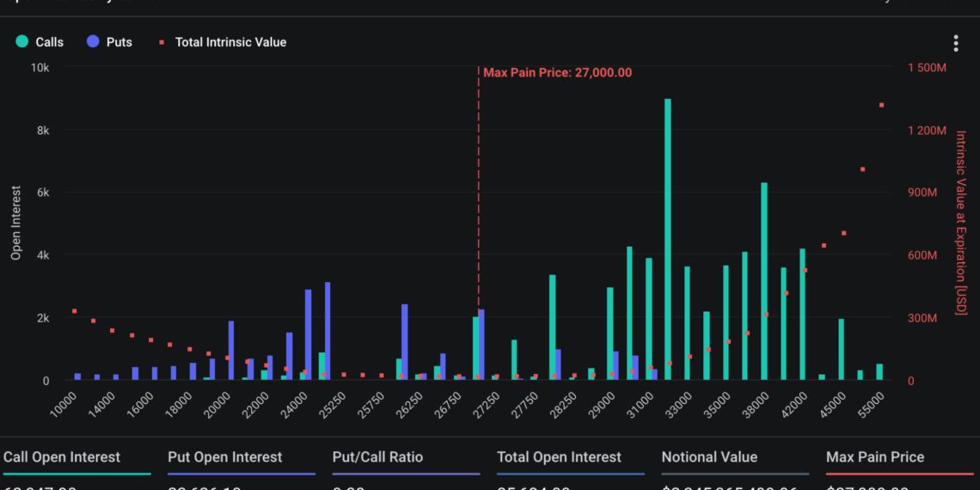Open the three-dot chart options menu
980x490 pixels.
[956, 43]
